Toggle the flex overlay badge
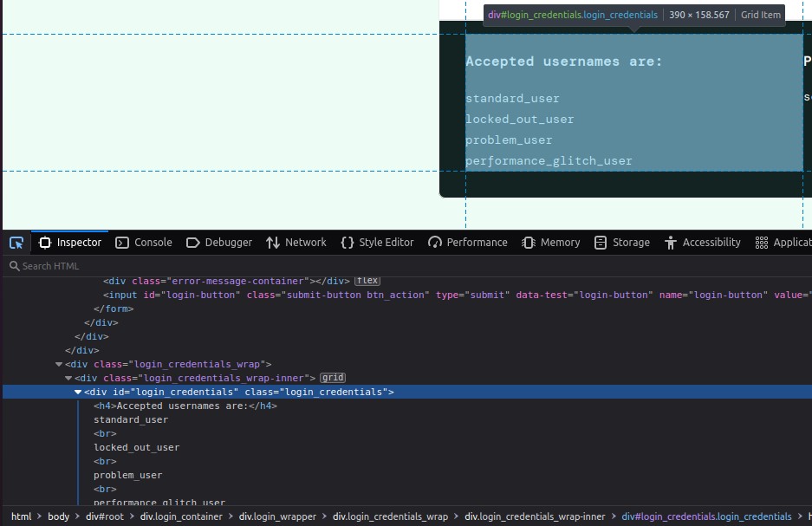Viewport: 812px width, 526px height. click(367, 281)
